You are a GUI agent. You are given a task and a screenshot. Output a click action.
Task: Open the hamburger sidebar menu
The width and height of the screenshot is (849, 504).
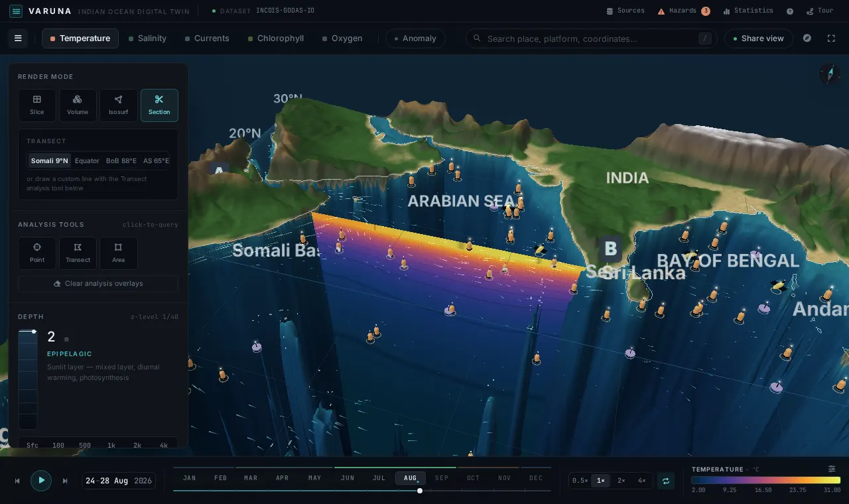pyautogui.click(x=18, y=38)
